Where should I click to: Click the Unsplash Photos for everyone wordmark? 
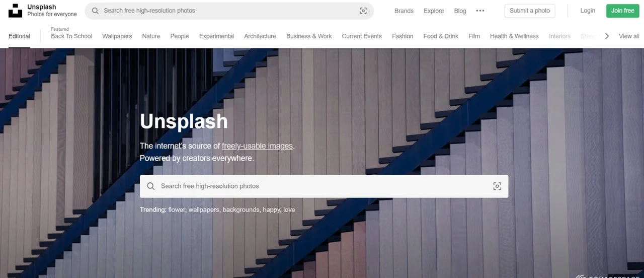52,11
